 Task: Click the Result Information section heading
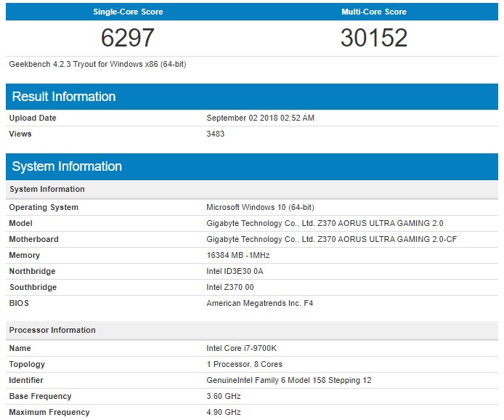64,97
